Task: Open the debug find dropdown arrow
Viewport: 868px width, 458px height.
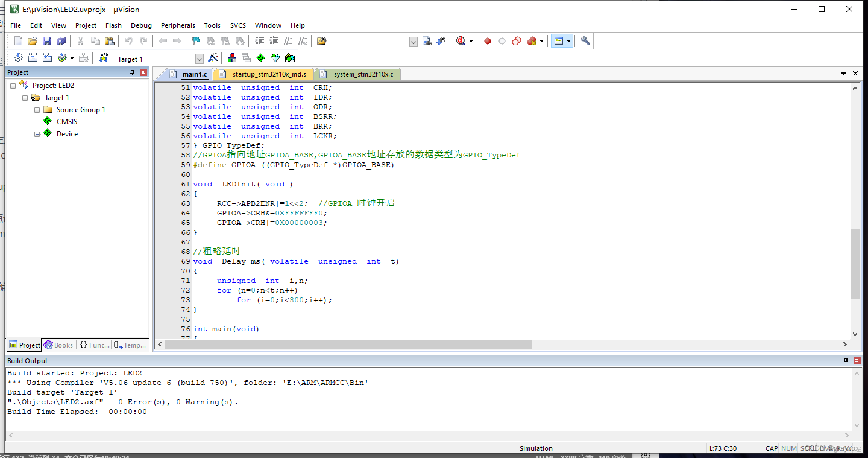Action: 471,42
